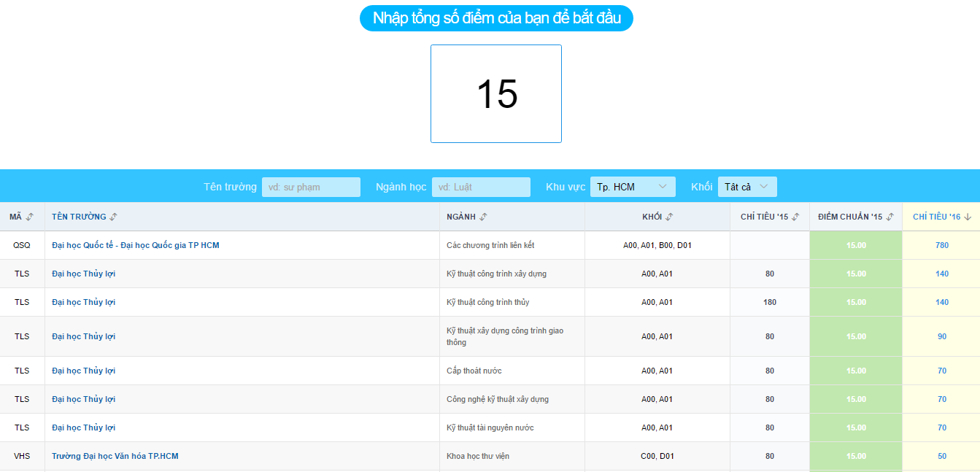Click the total score input box showing 15

coord(496,94)
